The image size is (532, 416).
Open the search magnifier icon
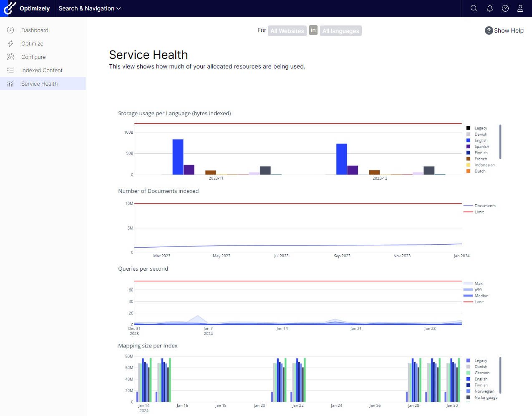pos(474,8)
